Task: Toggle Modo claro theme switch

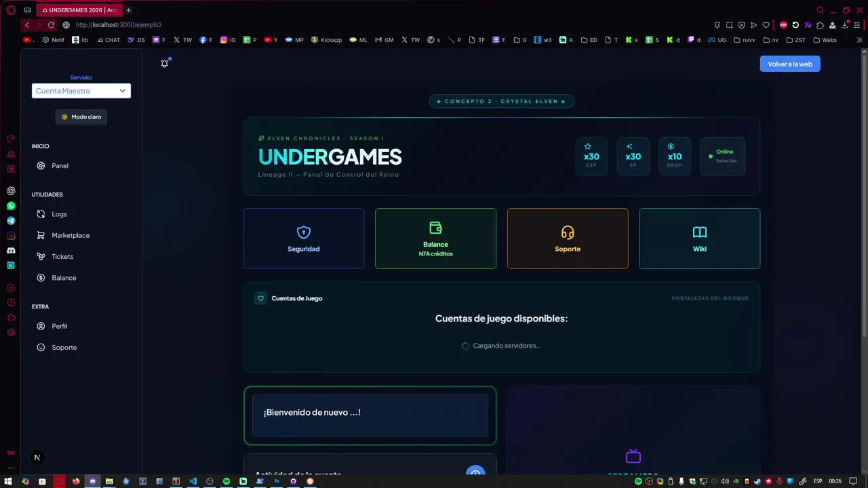Action: (81, 117)
